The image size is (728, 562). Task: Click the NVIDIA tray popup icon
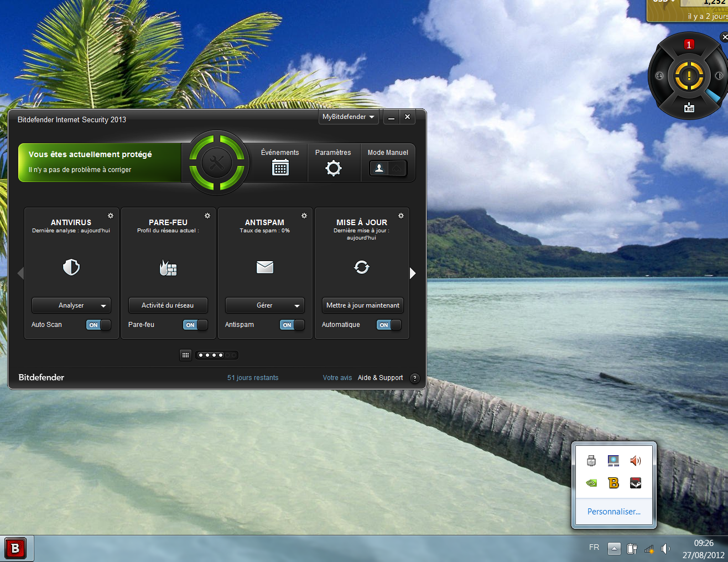(591, 483)
